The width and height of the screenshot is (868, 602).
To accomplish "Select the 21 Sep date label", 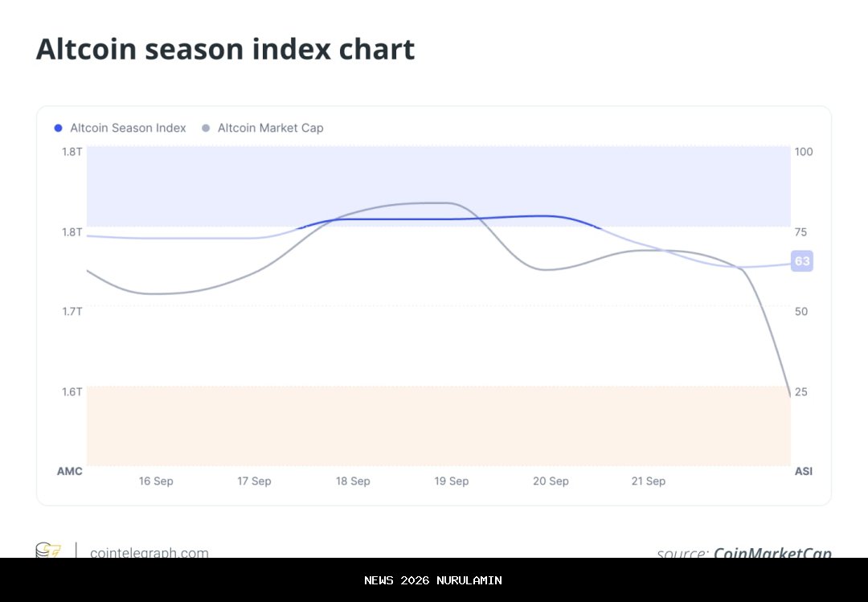I will pyautogui.click(x=649, y=481).
